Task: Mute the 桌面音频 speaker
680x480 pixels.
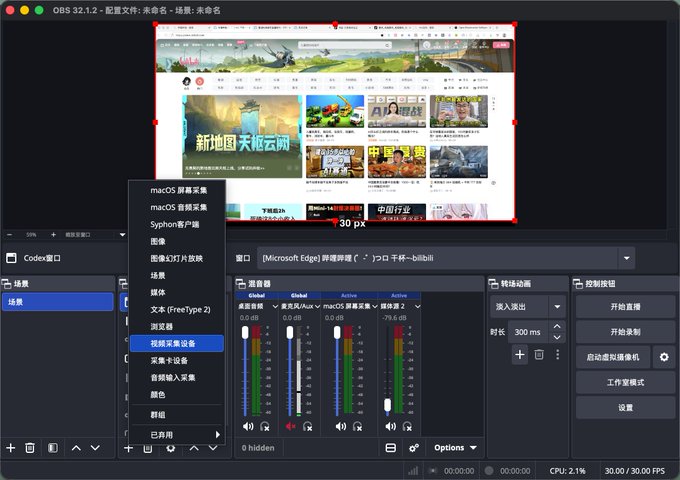Action: coord(248,426)
